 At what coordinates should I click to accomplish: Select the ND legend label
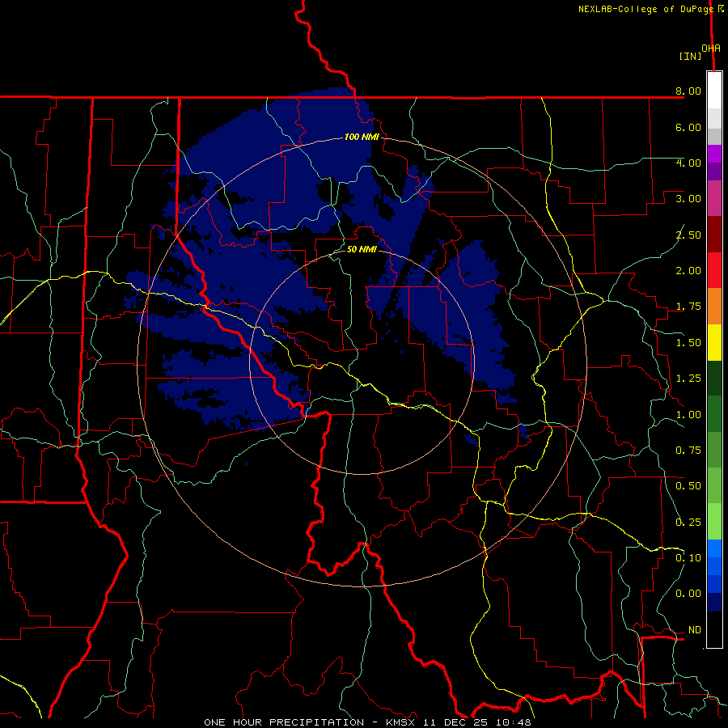(x=695, y=630)
